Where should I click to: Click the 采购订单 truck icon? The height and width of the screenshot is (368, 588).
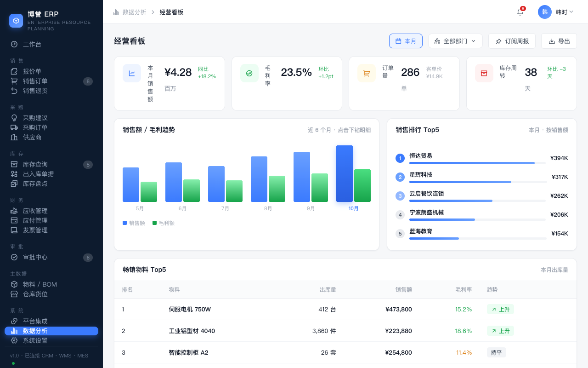[14, 127]
